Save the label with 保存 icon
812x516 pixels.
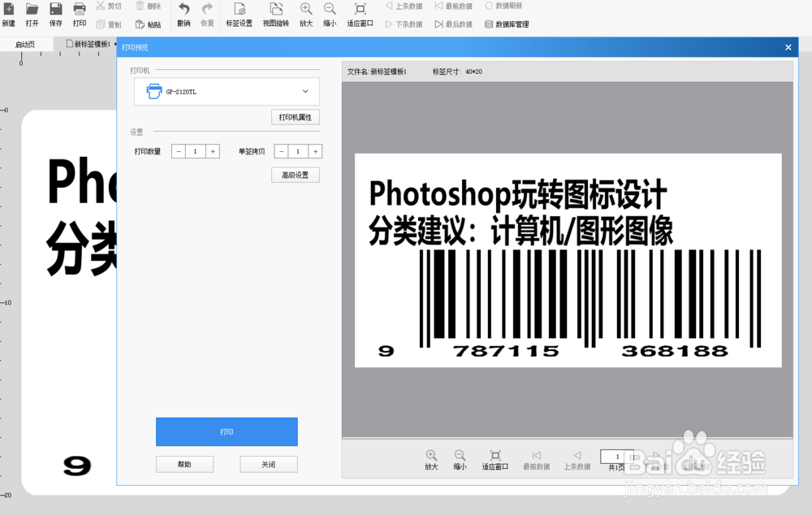coord(56,15)
